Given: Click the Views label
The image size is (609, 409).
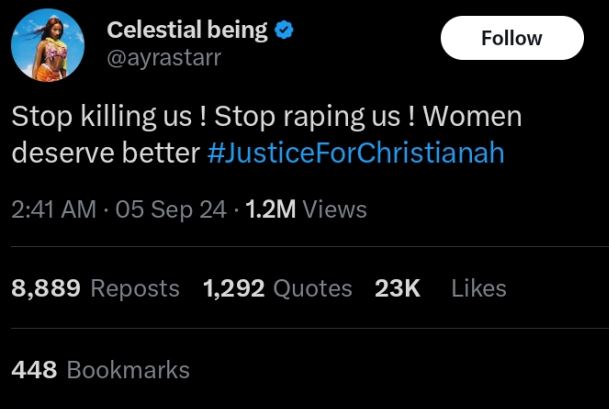Looking at the screenshot, I should click(x=334, y=210).
